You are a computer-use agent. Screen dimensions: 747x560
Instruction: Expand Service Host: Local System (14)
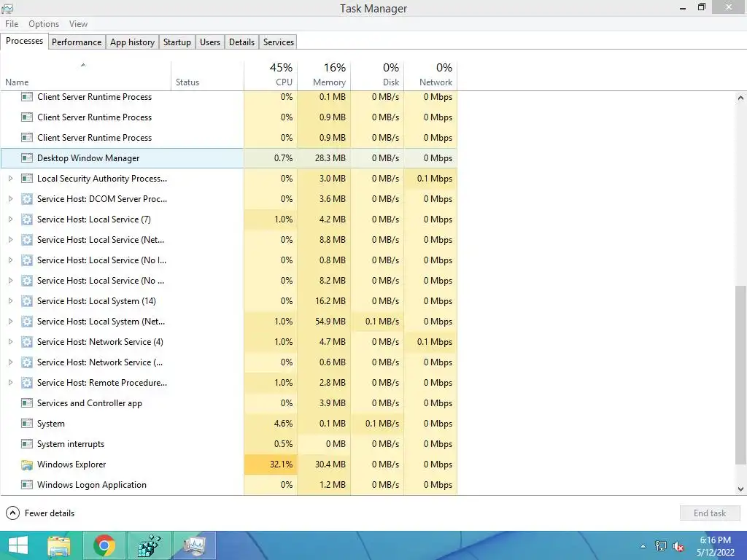[10, 301]
